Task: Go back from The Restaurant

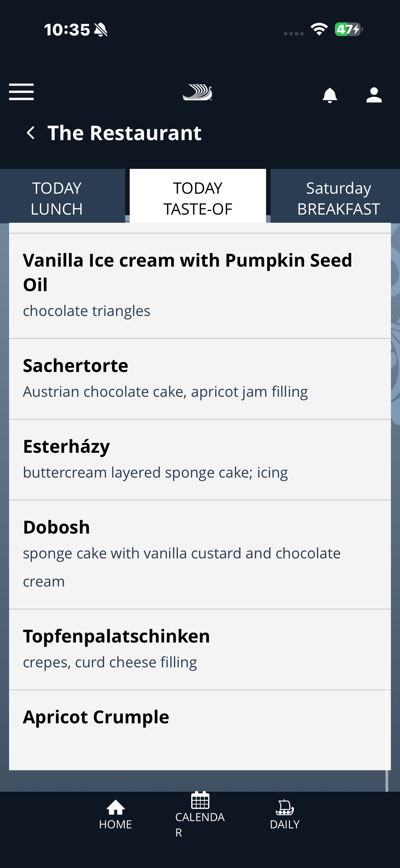Action: (x=31, y=133)
